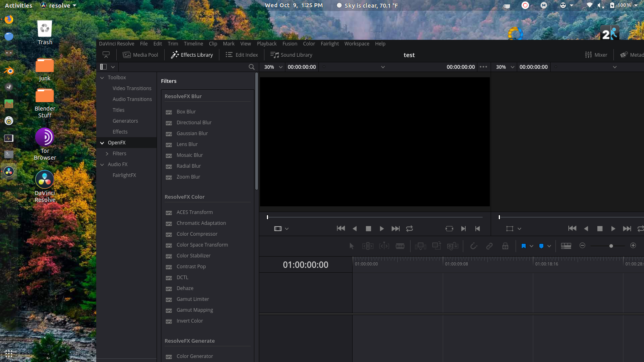Select Titles in the Toolbox
This screenshot has height=362, width=644.
click(x=118, y=110)
